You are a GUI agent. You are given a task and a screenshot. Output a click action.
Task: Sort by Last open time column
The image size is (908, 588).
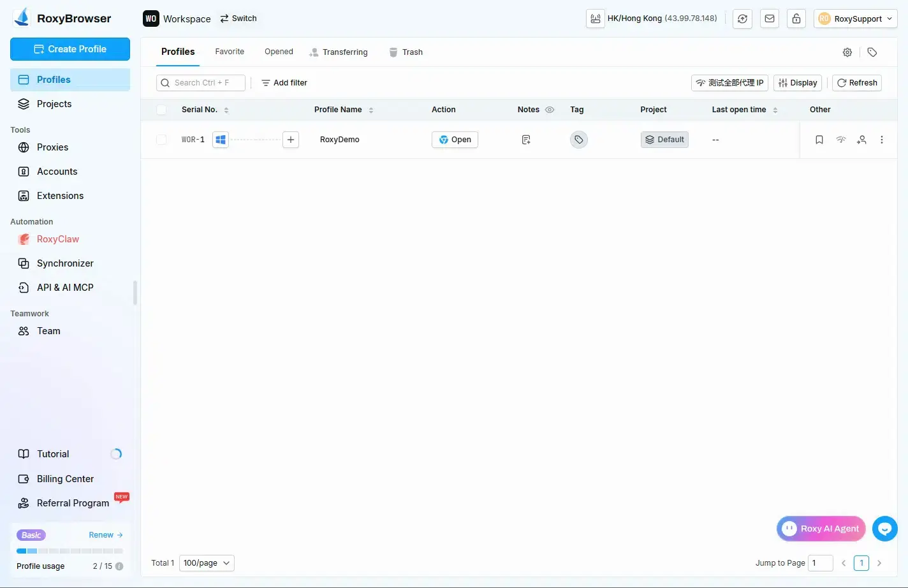click(775, 110)
